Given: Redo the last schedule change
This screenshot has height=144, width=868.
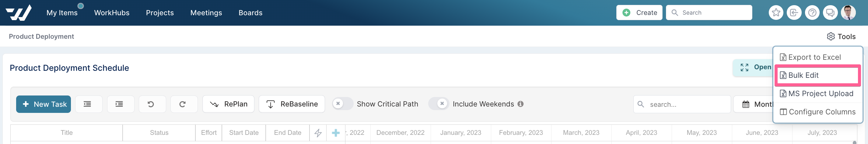Looking at the screenshot, I should 184,104.
